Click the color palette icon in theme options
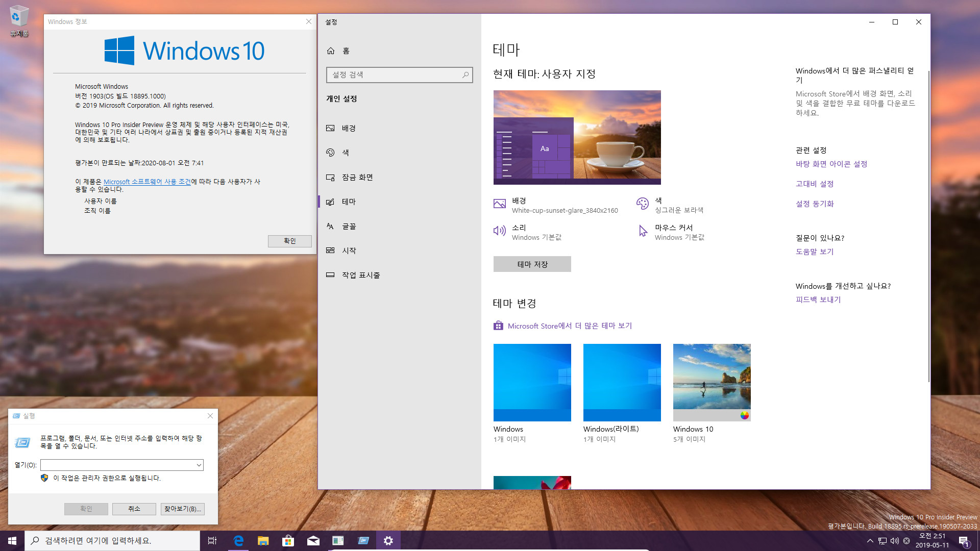Viewport: 980px width, 551px height. [x=642, y=204]
